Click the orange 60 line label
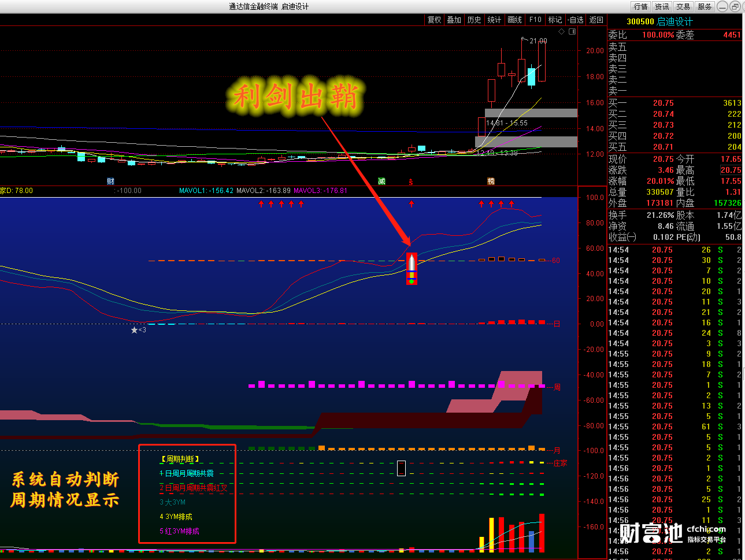 (555, 261)
